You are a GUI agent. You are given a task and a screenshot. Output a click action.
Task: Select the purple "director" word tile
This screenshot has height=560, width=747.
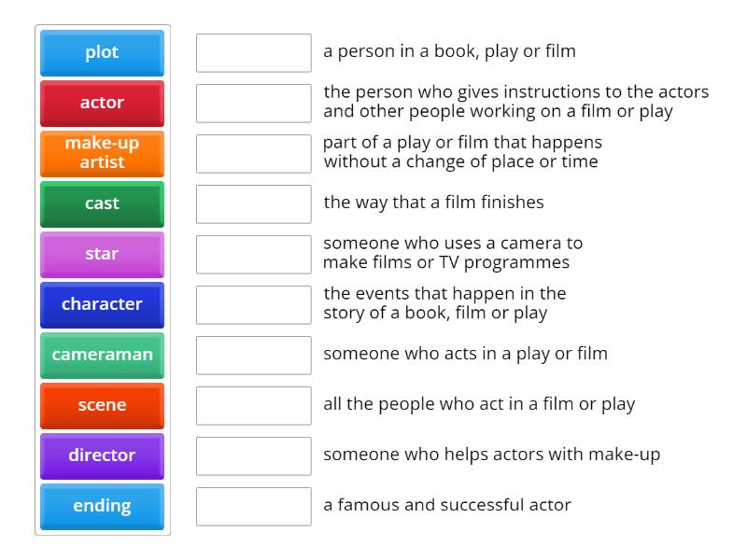[102, 455]
